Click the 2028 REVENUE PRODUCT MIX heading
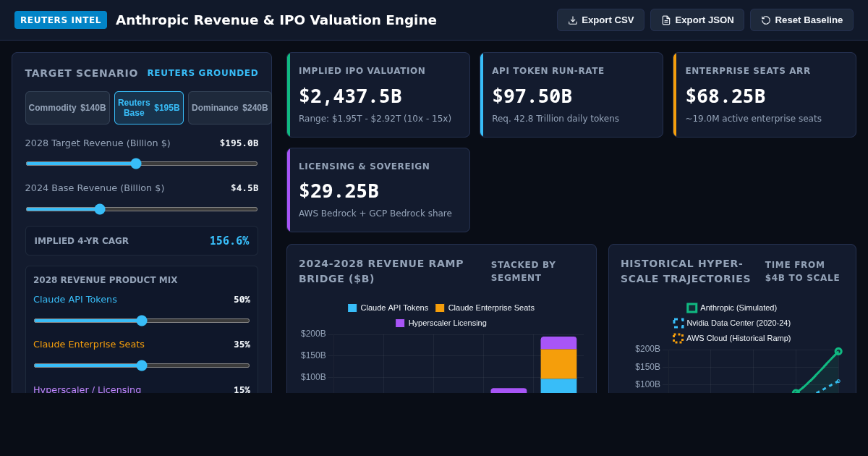The width and height of the screenshot is (868, 456). point(106,280)
